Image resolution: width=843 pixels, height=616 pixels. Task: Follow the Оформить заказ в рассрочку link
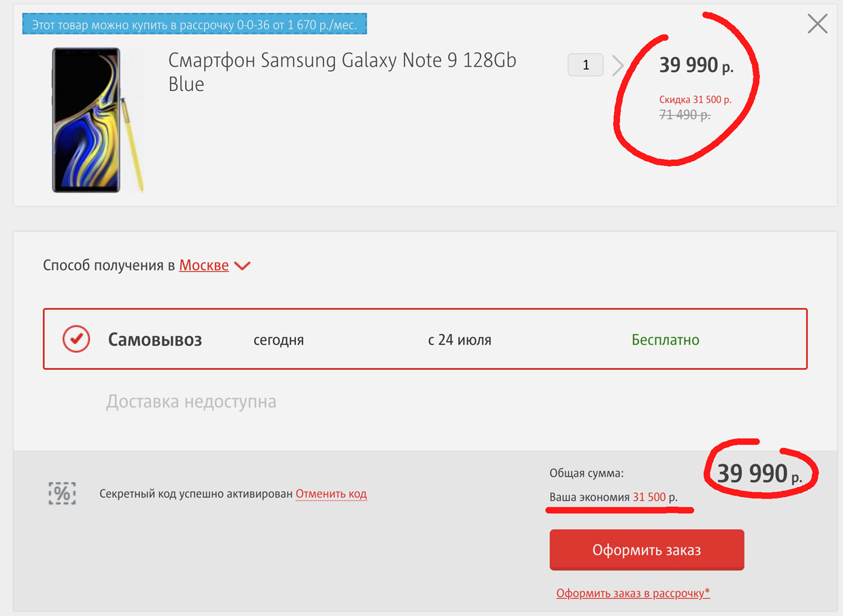pos(632,593)
